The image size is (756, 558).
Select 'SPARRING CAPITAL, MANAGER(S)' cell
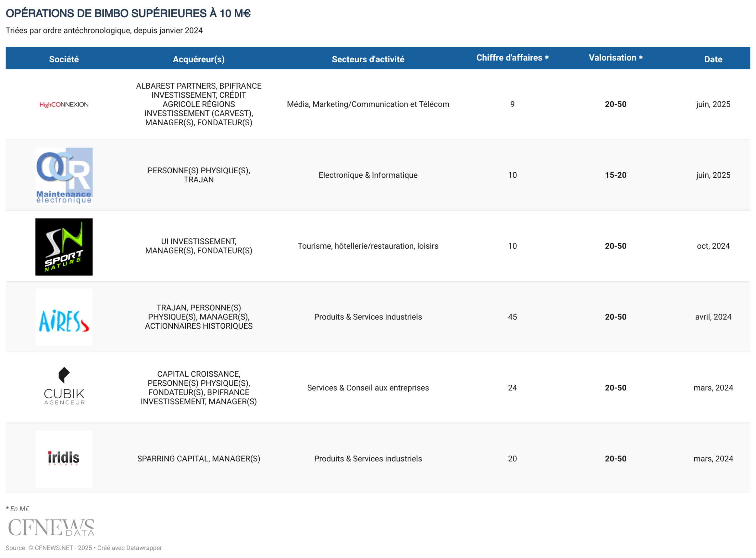pos(199,459)
